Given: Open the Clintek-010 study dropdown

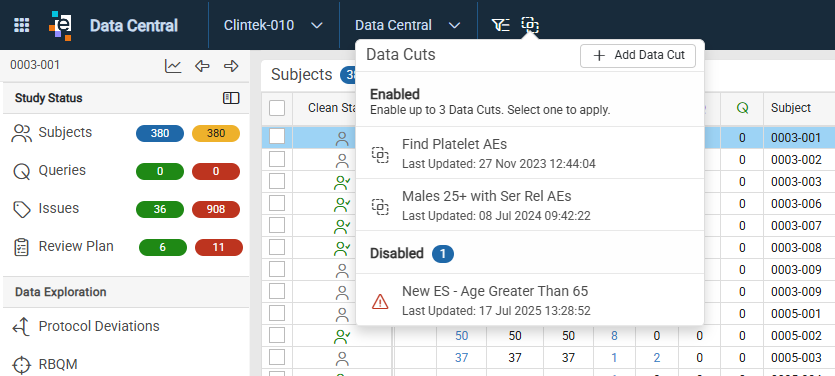Looking at the screenshot, I should [x=273, y=25].
